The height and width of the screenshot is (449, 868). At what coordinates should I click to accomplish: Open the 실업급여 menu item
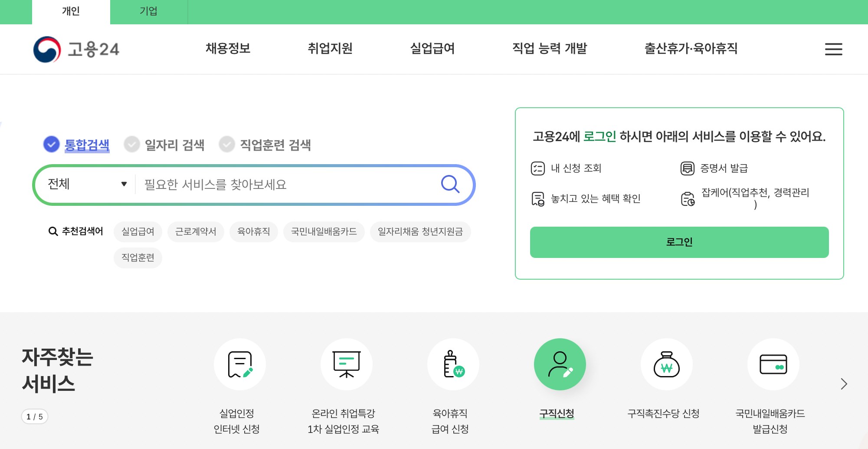tap(432, 49)
